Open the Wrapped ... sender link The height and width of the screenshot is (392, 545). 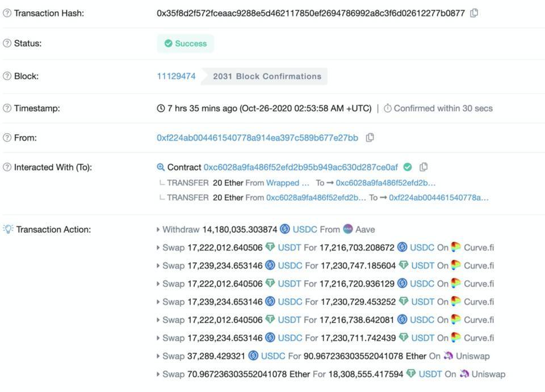[x=287, y=183]
